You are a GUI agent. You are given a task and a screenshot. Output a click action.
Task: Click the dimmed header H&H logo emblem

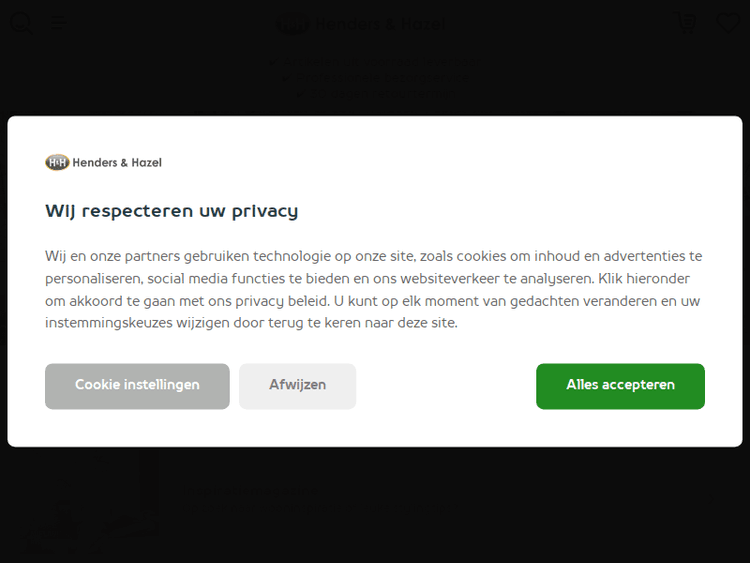(293, 25)
